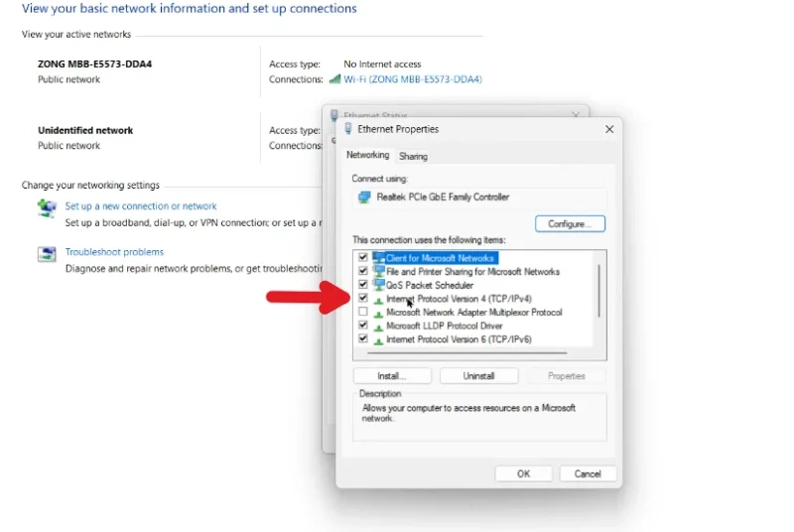The height and width of the screenshot is (532, 794).
Task: Enable Microsoft Network Adapter Multiplexor Protocol checkbox
Action: pyautogui.click(x=363, y=312)
